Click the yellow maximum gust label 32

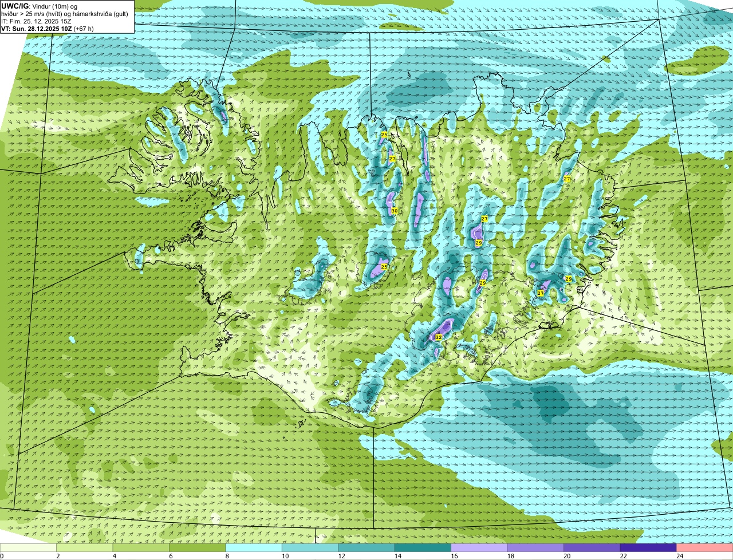[x=439, y=337]
